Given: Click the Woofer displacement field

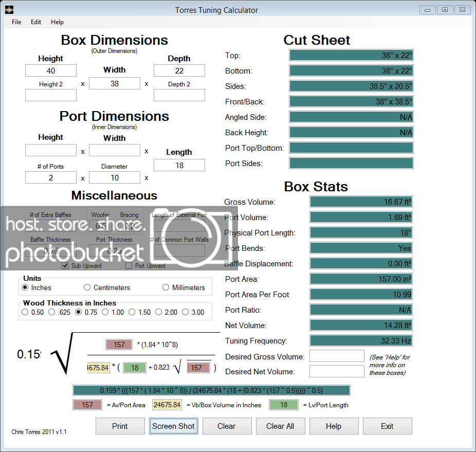Looking at the screenshot, I should point(100,226).
